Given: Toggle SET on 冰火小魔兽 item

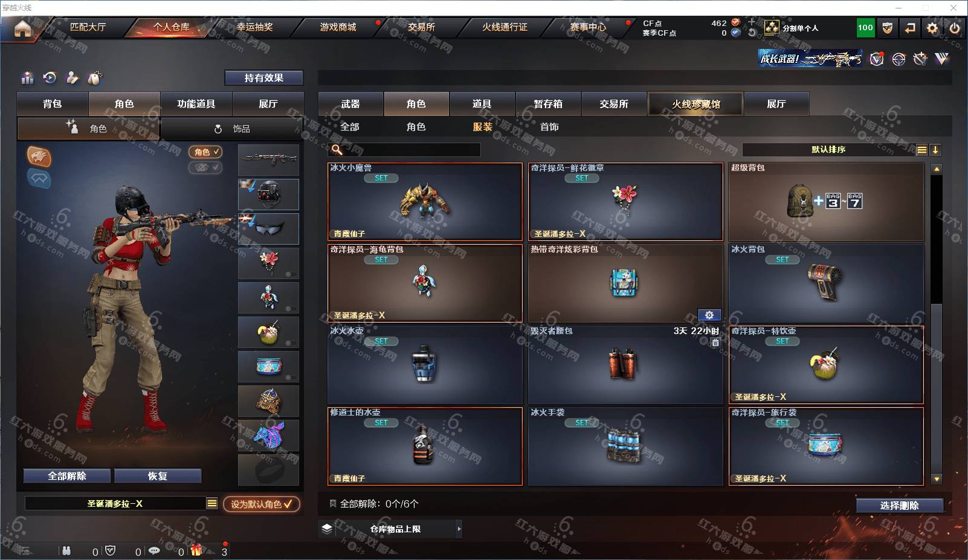Looking at the screenshot, I should pos(381,178).
